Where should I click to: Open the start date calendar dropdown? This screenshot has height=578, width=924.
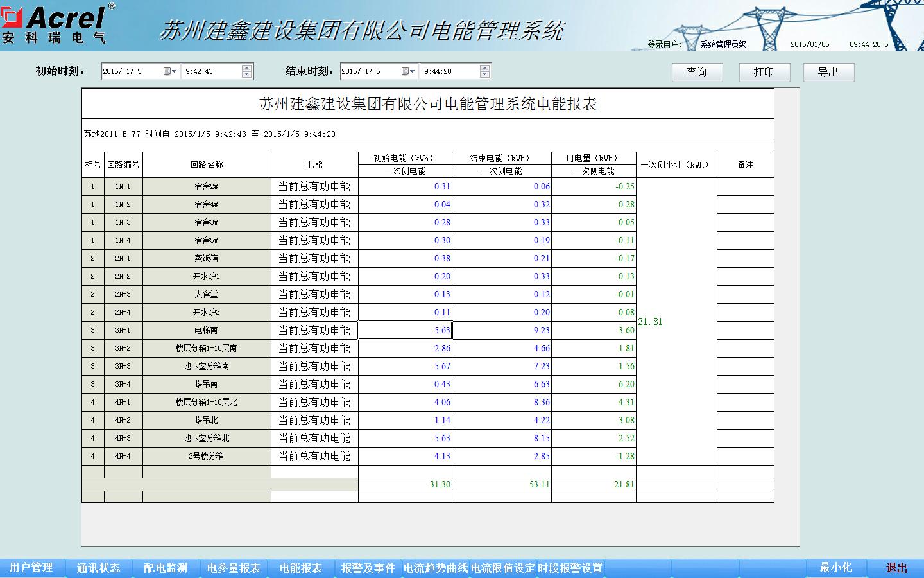pos(171,71)
